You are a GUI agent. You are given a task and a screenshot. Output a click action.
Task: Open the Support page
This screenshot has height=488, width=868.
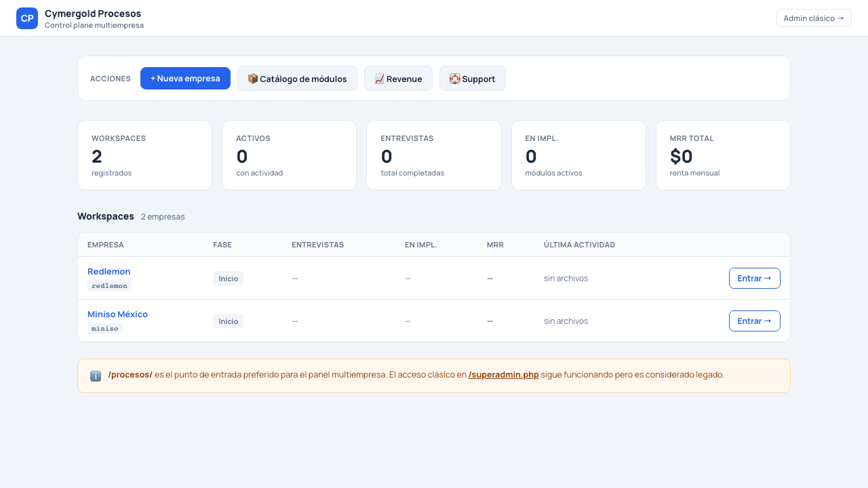tap(473, 79)
